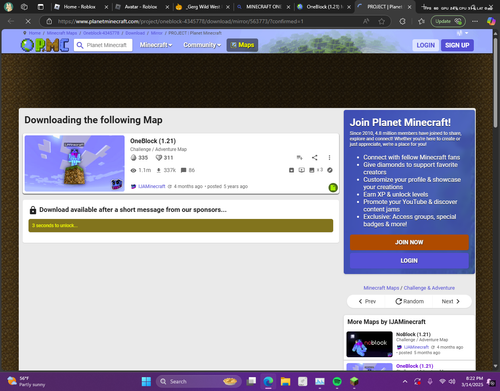Click the playlist add icon on OneBlock card
Image resolution: width=500 pixels, height=391 pixels.
pyautogui.click(x=299, y=157)
